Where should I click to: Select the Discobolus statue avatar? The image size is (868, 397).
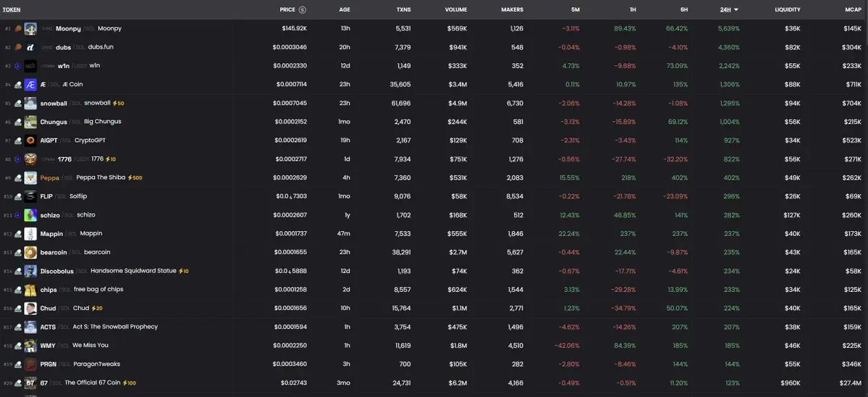point(30,272)
